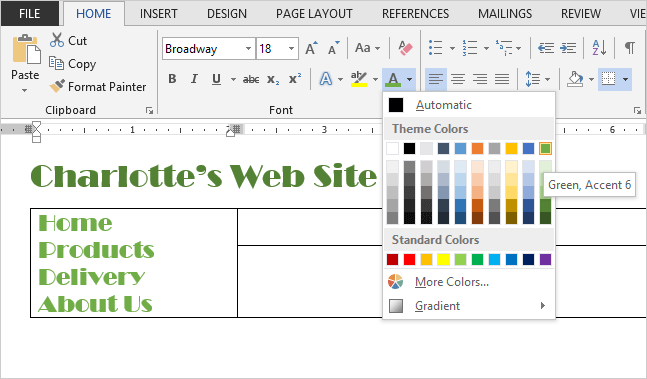This screenshot has width=647, height=379.
Task: Cut the selection with scissors icon
Action: [x=57, y=40]
